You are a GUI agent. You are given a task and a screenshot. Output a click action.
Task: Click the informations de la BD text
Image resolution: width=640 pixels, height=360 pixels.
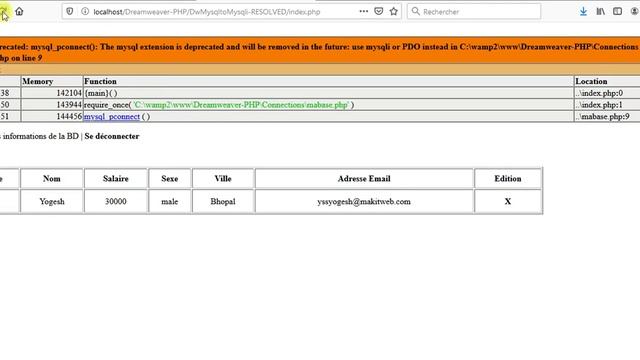pyautogui.click(x=40, y=136)
